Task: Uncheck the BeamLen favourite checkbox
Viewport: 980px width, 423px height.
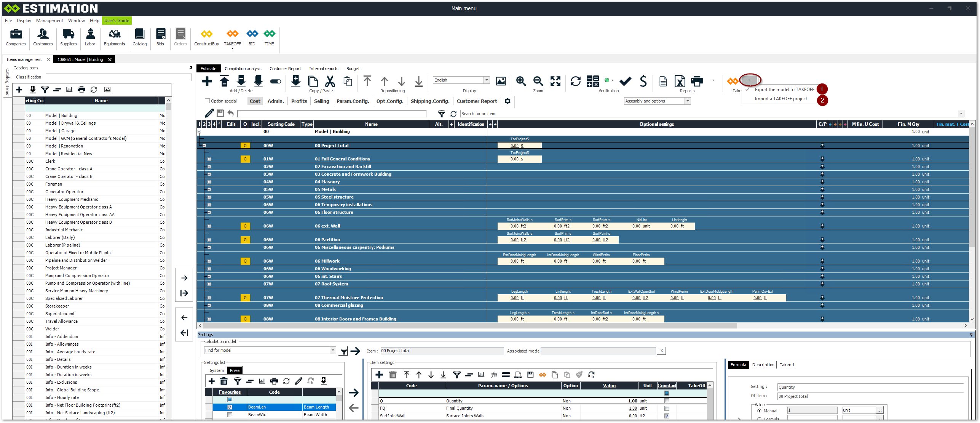Action: pyautogui.click(x=230, y=407)
